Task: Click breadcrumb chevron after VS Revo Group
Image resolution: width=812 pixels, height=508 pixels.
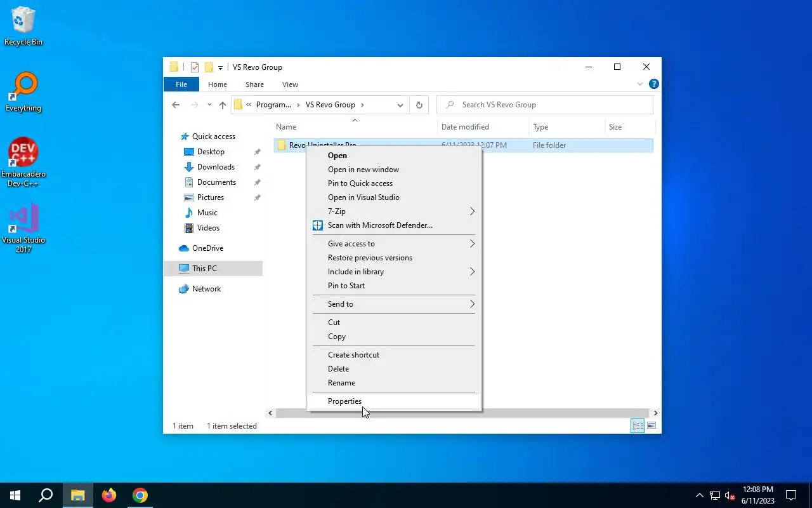Action: [362, 105]
